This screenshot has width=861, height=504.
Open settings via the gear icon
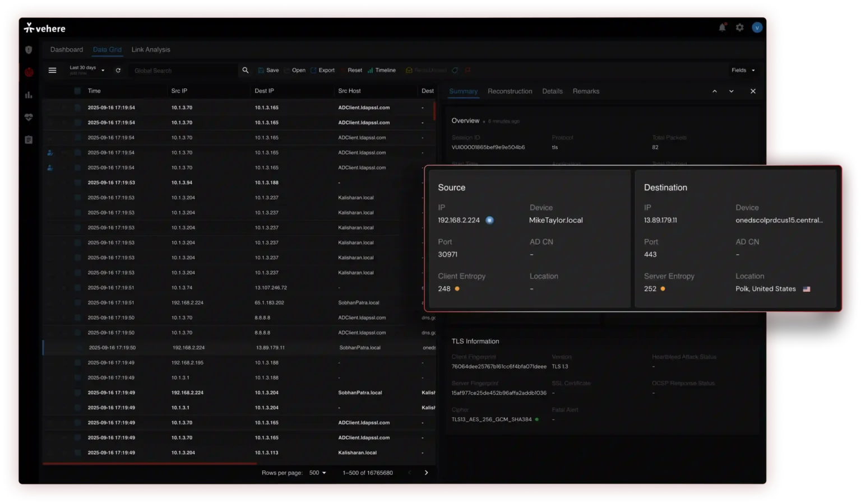(x=740, y=27)
